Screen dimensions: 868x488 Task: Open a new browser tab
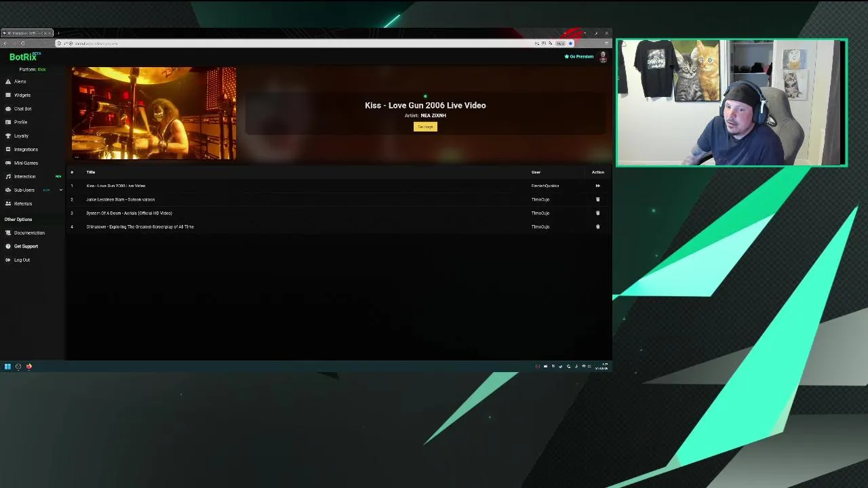tap(58, 33)
